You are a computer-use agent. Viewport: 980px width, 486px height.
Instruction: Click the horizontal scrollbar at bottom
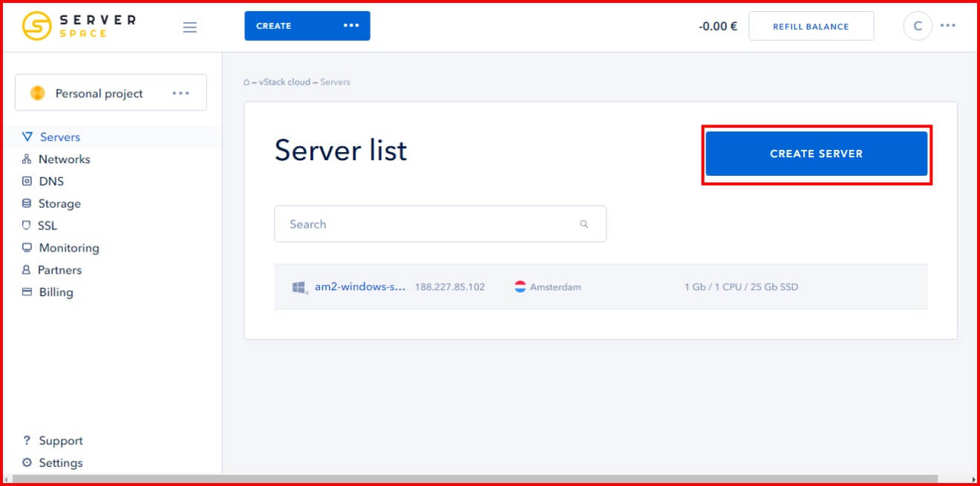475,479
